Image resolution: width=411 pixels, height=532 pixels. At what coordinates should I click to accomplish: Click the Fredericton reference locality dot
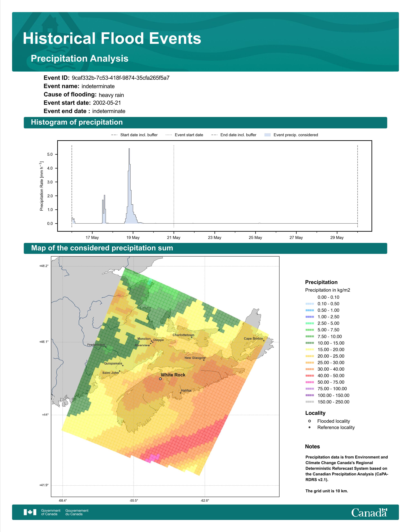click(105, 347)
